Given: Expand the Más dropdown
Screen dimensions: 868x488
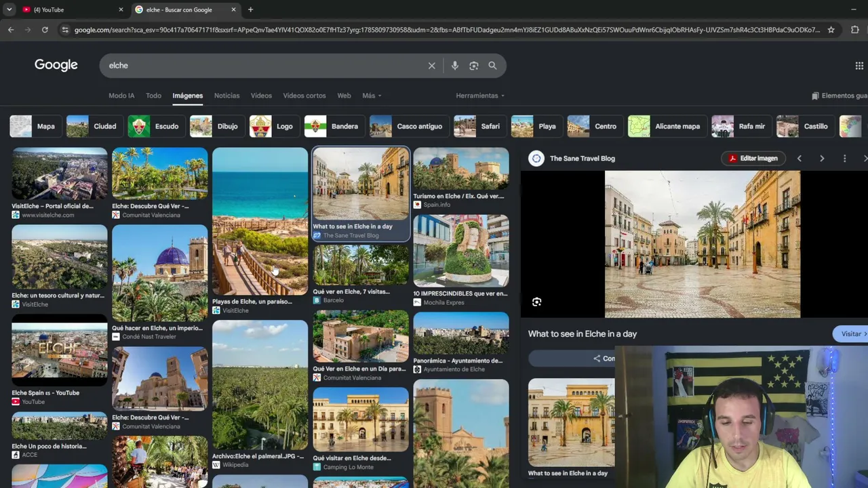Looking at the screenshot, I should 372,96.
